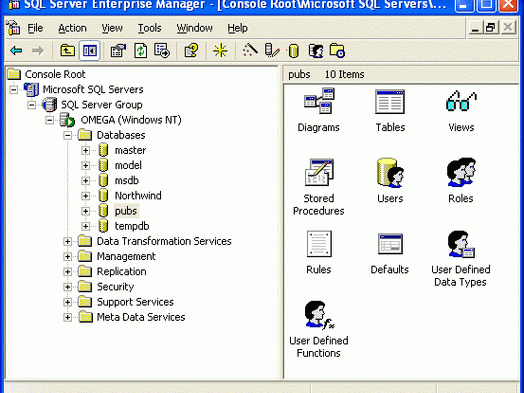Screen dimensions: 524x393
Task: Open the Tools menu
Action: pyautogui.click(x=149, y=28)
